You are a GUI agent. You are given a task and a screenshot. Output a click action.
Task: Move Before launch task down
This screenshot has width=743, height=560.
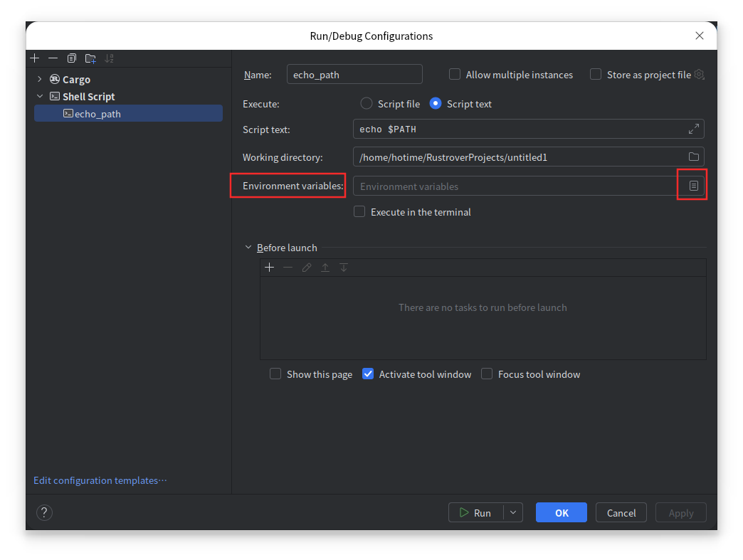(x=344, y=268)
